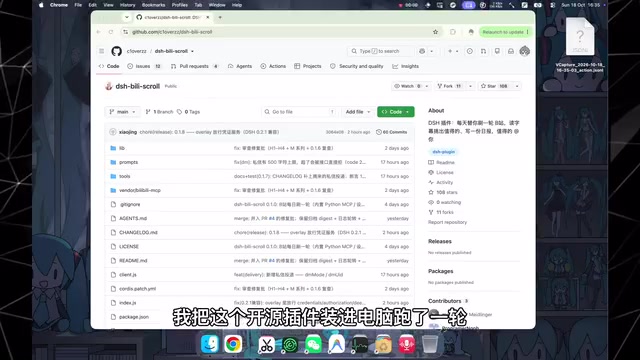Launch Finder from the Dock
Viewport: 640px width, 360px height.
click(210, 344)
